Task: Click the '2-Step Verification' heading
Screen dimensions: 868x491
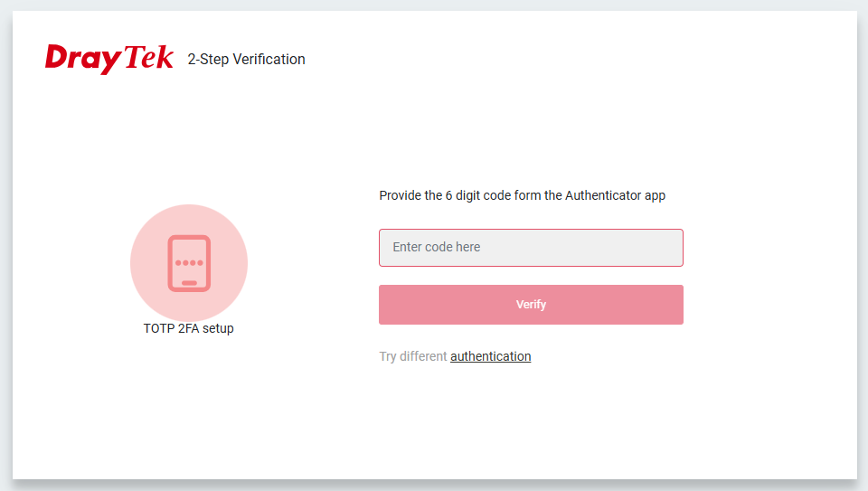Action: click(x=246, y=60)
